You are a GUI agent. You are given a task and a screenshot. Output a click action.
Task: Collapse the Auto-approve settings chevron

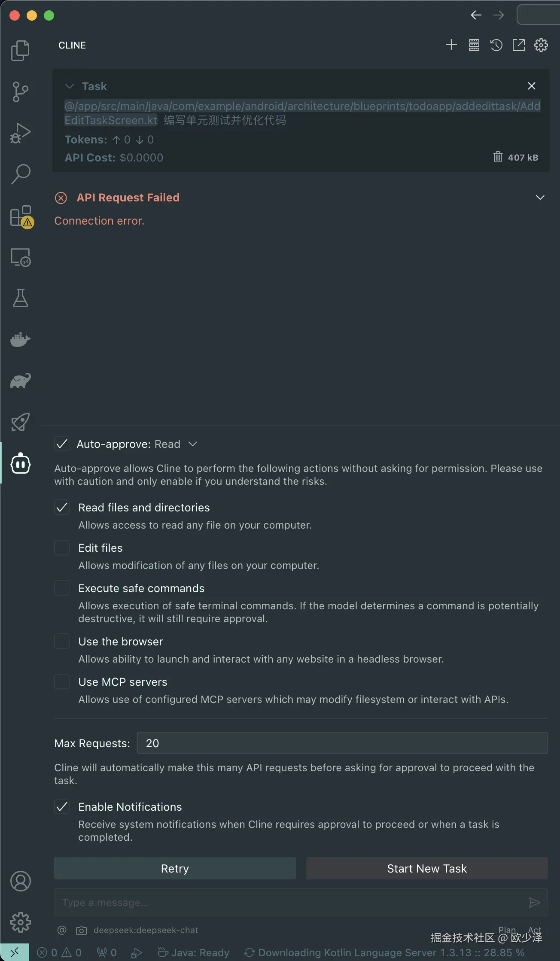(x=193, y=444)
